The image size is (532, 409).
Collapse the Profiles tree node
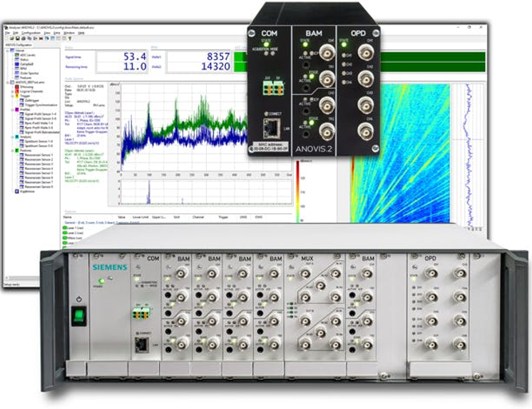[13, 109]
